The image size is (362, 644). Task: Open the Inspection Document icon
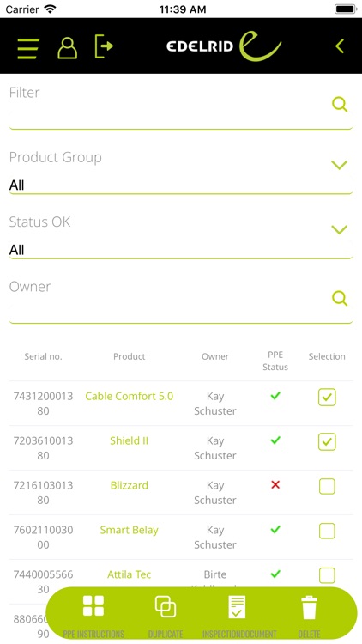238,616
